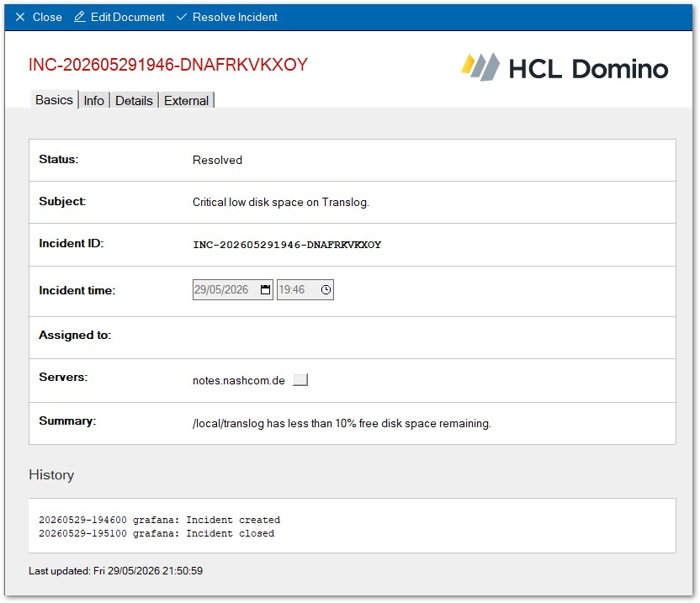
Task: Click the summary text about /local/translog
Action: pyautogui.click(x=342, y=423)
